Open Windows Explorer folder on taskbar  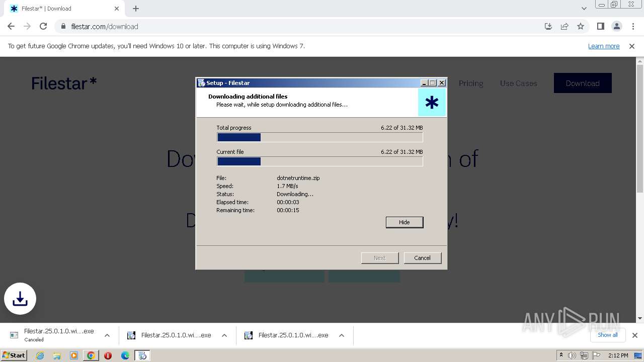point(57,355)
